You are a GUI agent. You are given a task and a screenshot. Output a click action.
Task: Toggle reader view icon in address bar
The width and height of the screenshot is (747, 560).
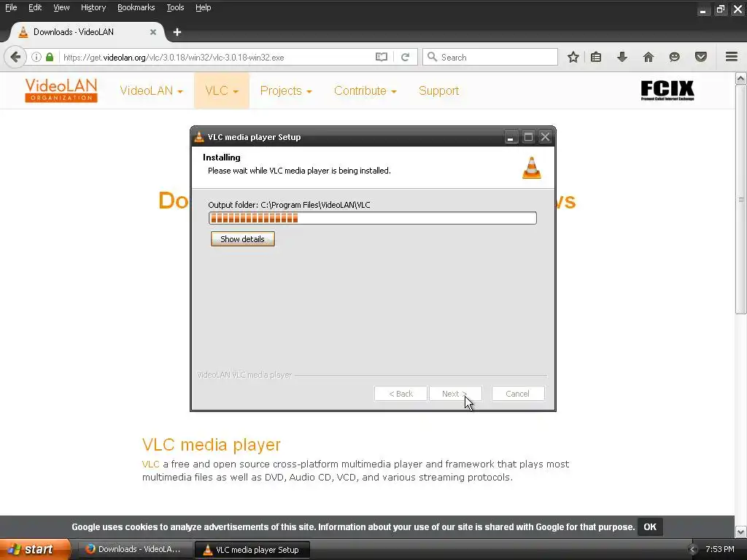381,57
